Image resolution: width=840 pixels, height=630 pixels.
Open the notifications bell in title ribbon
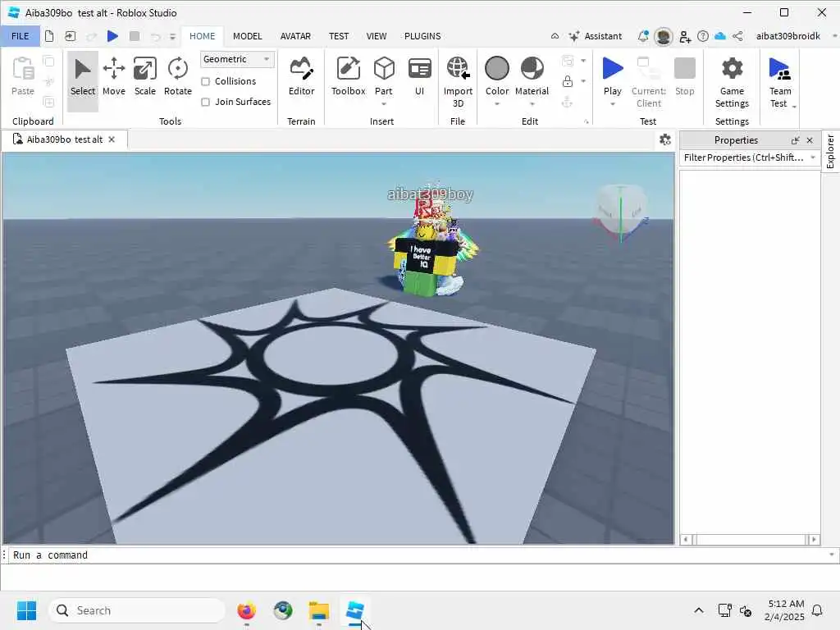(643, 36)
